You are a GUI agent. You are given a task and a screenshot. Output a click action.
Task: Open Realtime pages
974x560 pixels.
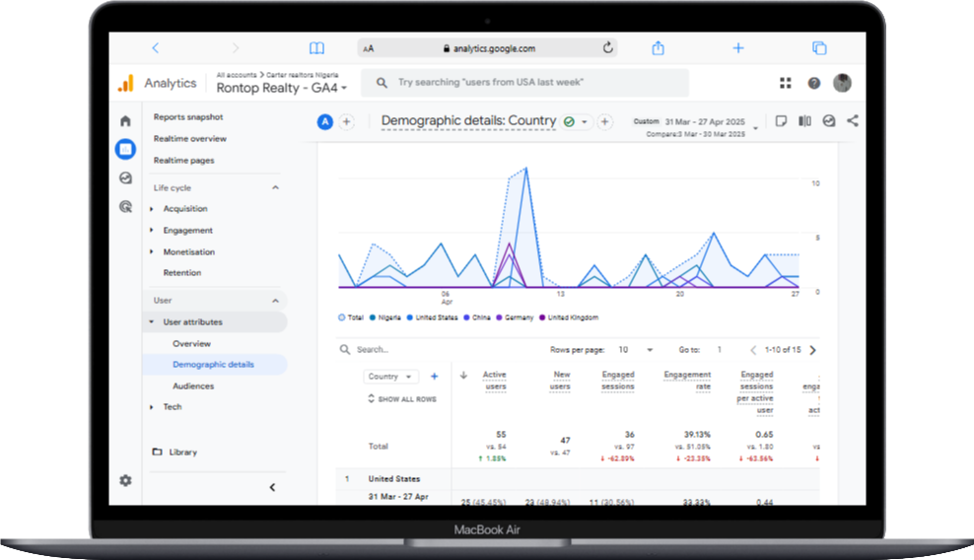tap(184, 161)
